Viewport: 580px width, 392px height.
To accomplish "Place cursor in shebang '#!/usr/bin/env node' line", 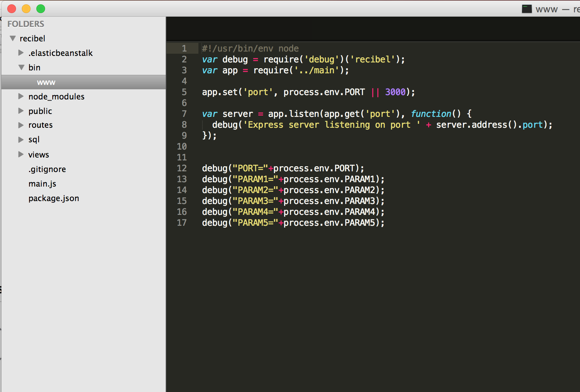I will tap(250, 48).
